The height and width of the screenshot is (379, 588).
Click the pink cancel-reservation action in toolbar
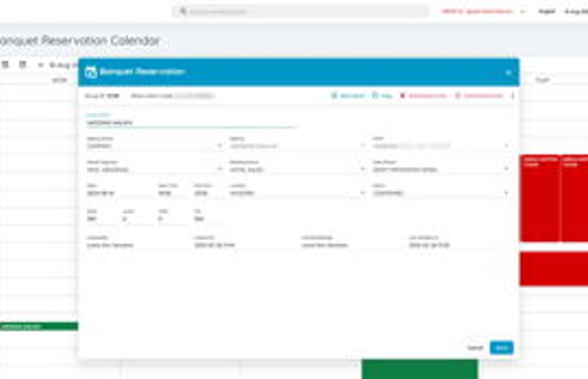479,96
